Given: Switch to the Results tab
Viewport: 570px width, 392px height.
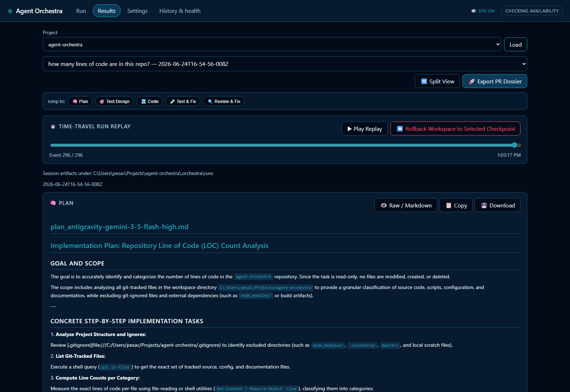Looking at the screenshot, I should click(107, 11).
